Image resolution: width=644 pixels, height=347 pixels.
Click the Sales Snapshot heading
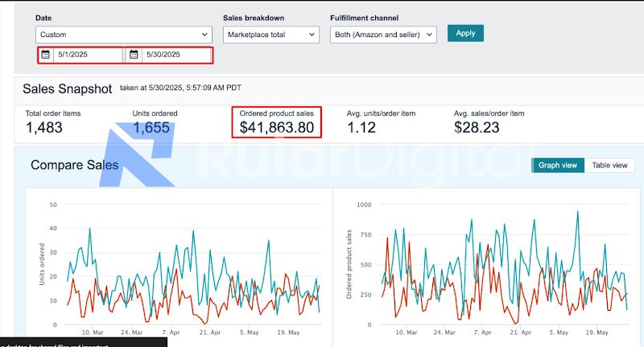pyautogui.click(x=68, y=89)
